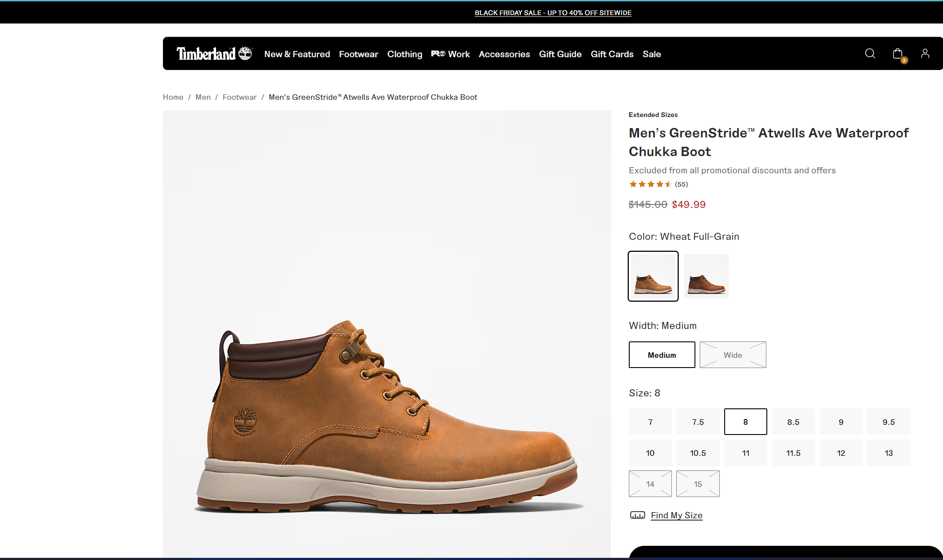Image resolution: width=943 pixels, height=560 pixels.
Task: Open the Gift Guide menu
Action: tap(560, 54)
